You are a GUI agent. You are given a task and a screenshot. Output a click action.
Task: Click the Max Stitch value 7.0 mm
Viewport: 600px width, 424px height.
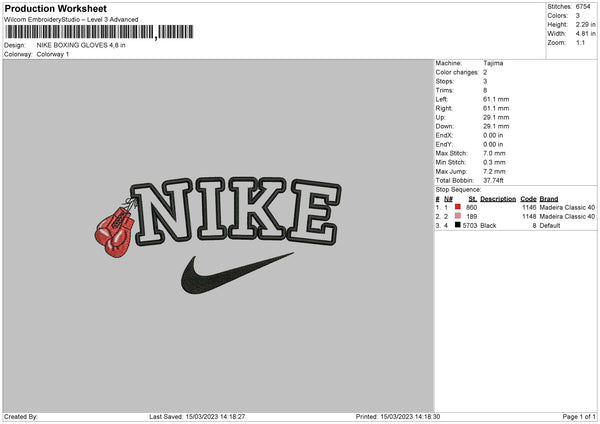tap(494, 153)
